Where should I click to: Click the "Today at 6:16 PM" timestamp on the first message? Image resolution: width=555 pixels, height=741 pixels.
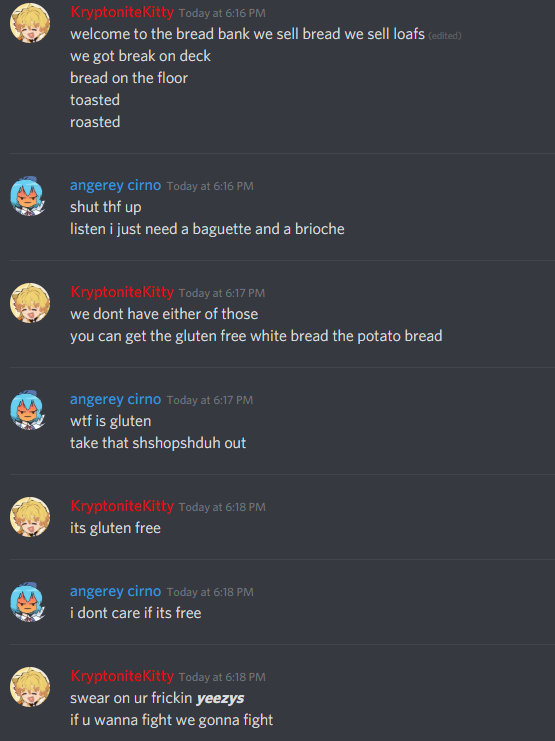(222, 13)
